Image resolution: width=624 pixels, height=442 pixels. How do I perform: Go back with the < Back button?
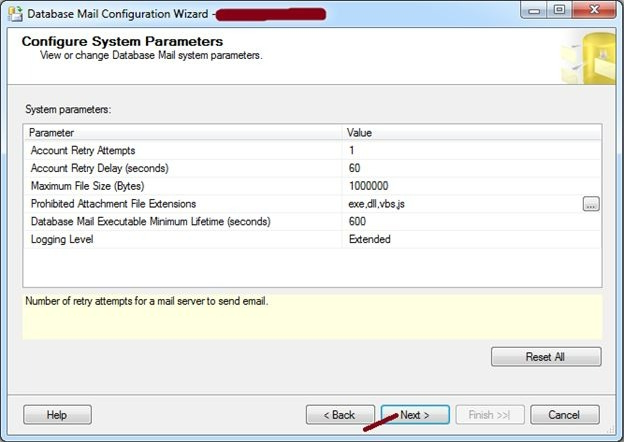pos(340,415)
